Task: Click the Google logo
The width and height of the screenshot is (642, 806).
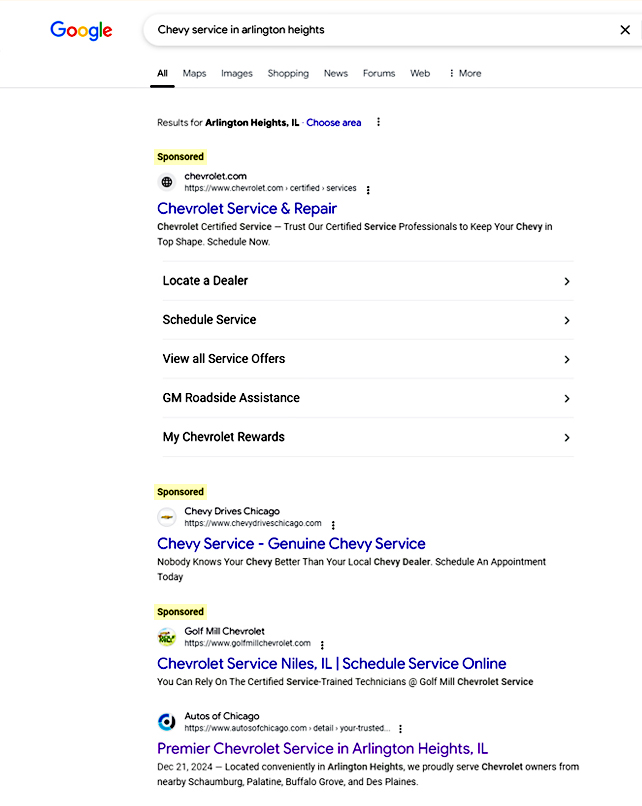Action: click(81, 30)
